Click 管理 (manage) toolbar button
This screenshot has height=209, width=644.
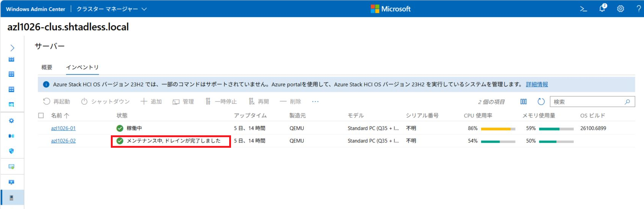tap(183, 102)
